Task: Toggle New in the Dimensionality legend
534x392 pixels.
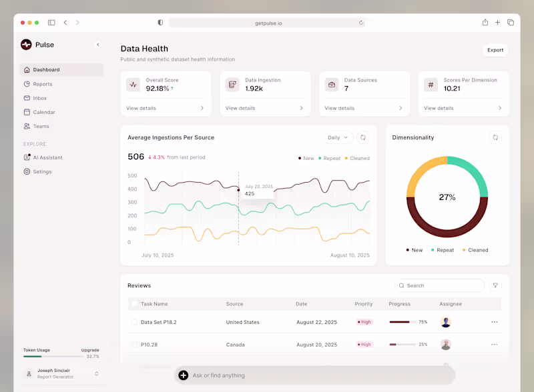Action: (415, 250)
